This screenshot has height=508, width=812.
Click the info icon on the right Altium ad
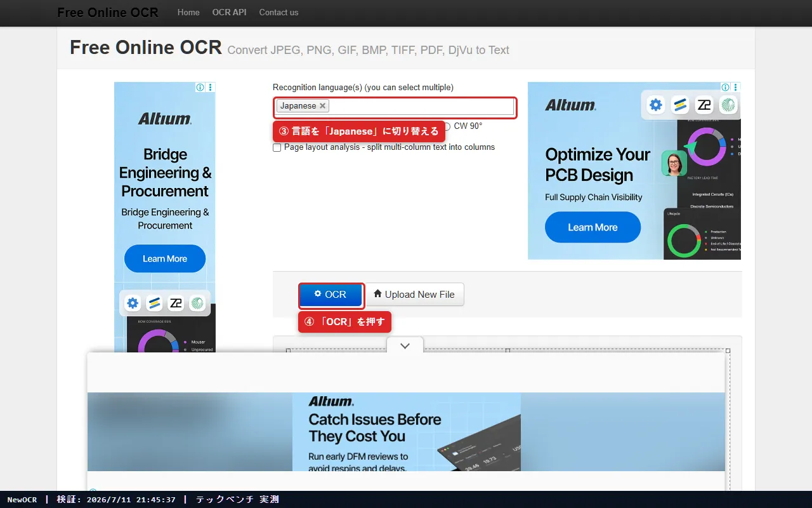(x=725, y=87)
